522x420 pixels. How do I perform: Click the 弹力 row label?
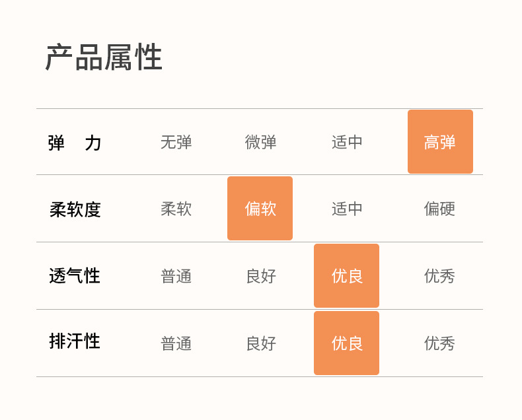pyautogui.click(x=75, y=143)
